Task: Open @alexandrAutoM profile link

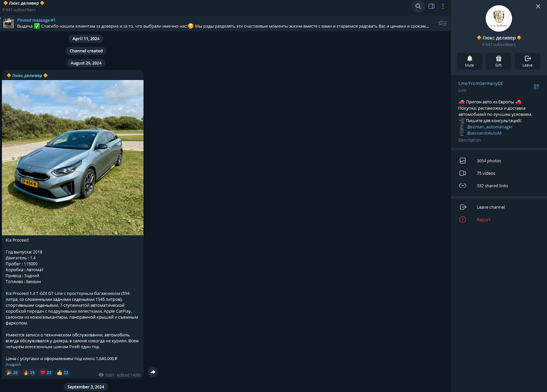Action: point(484,133)
